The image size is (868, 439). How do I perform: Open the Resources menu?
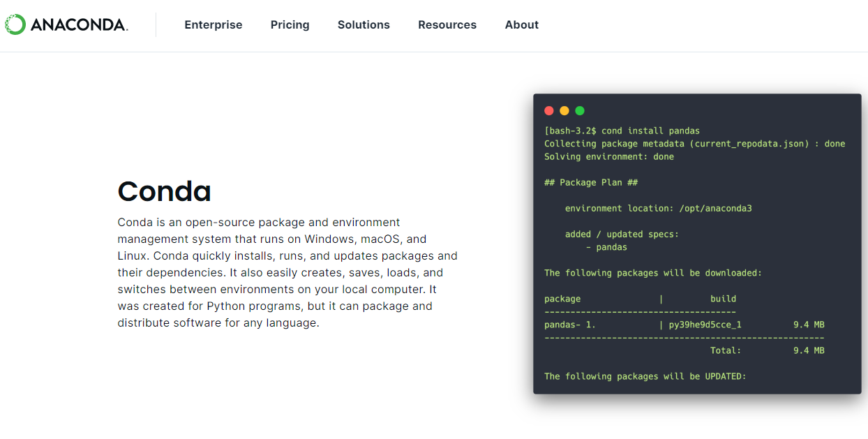(x=447, y=25)
